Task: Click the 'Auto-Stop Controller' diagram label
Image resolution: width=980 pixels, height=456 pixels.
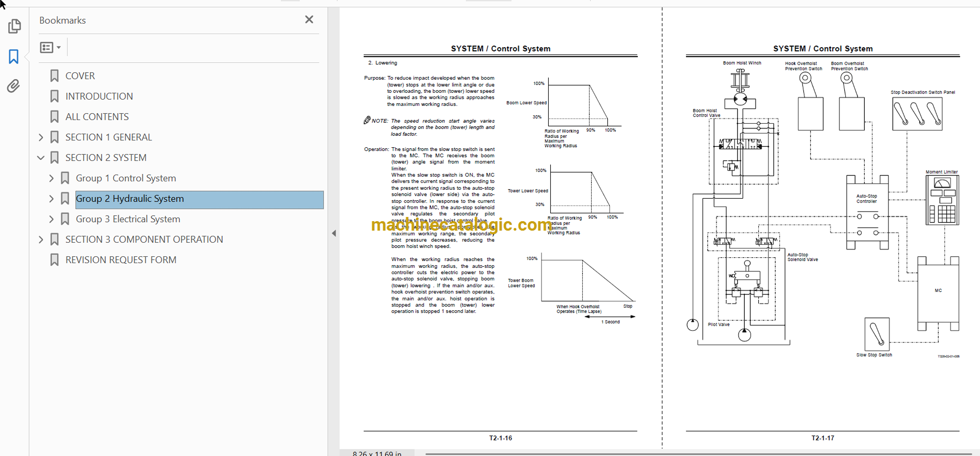Action: click(866, 199)
